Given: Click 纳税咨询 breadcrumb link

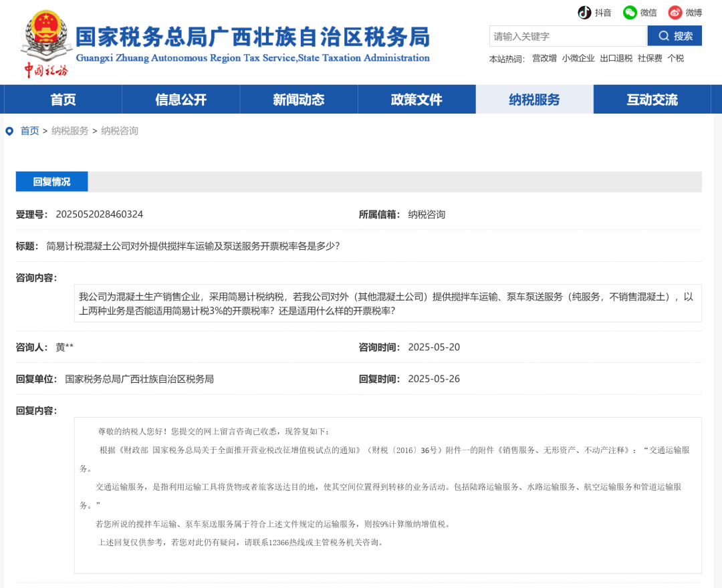Looking at the screenshot, I should pyautogui.click(x=120, y=131).
